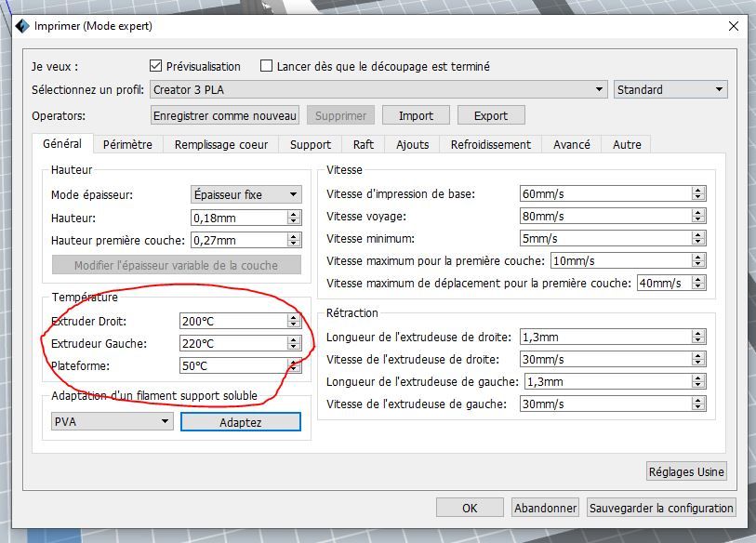This screenshot has width=756, height=543.
Task: Click the FlashPrint logo icon in title bar
Action: coord(22,26)
